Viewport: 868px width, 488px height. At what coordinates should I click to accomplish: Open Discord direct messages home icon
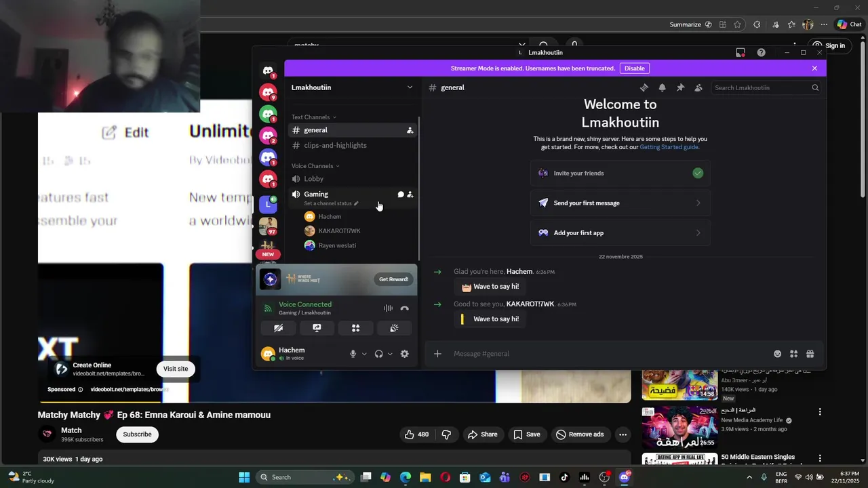[268, 70]
